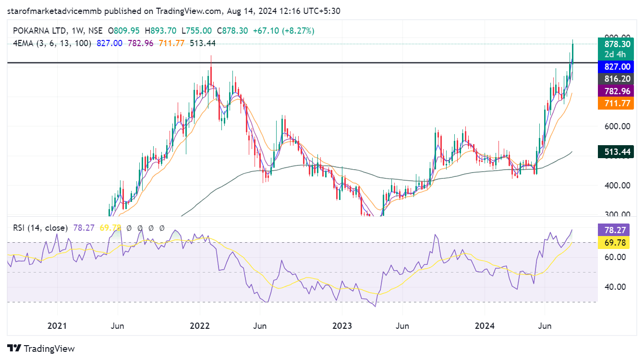Click the orange 711.77 value in the 4EMA legend

pyautogui.click(x=171, y=43)
